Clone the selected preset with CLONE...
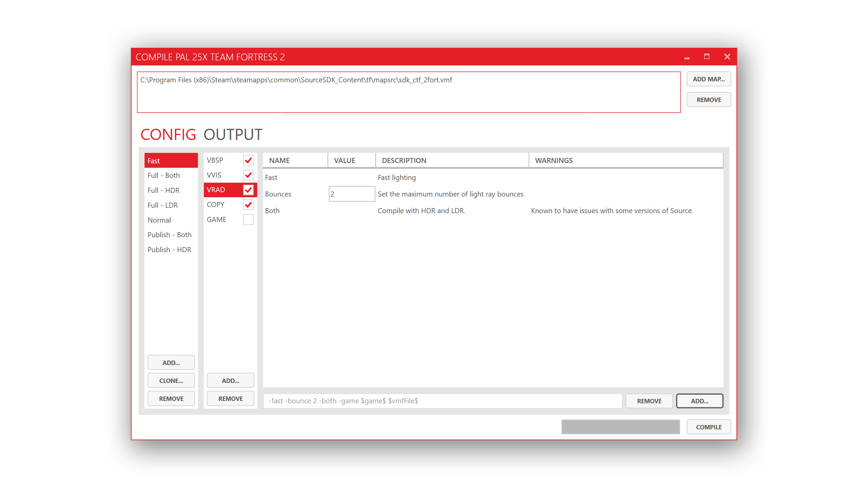 click(x=171, y=381)
